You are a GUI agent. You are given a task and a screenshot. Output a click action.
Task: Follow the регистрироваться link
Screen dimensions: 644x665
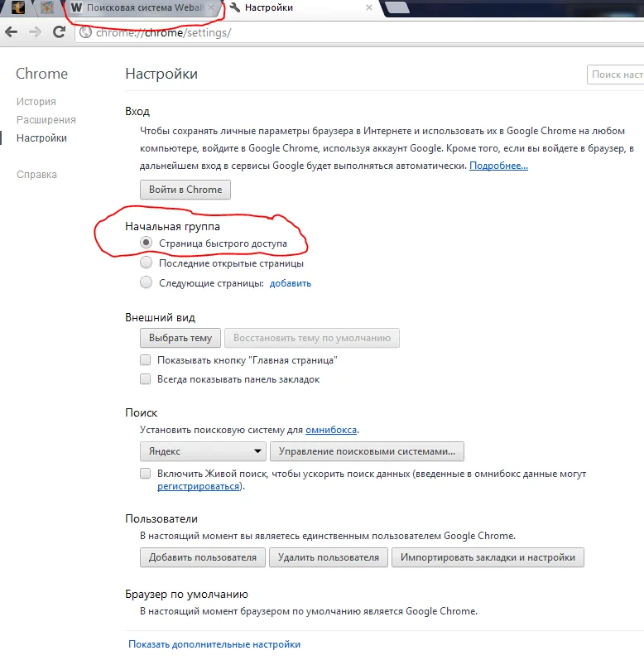click(198, 486)
